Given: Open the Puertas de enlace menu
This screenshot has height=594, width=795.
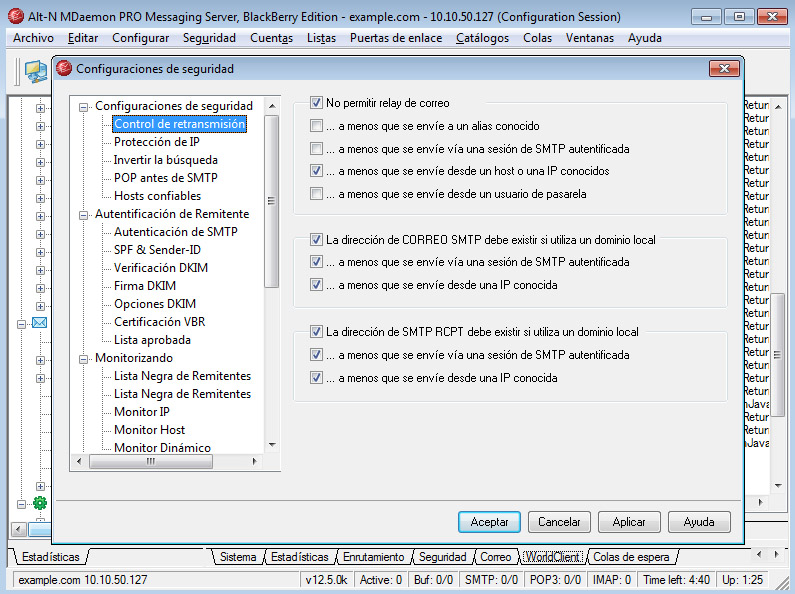Looking at the screenshot, I should (396, 38).
